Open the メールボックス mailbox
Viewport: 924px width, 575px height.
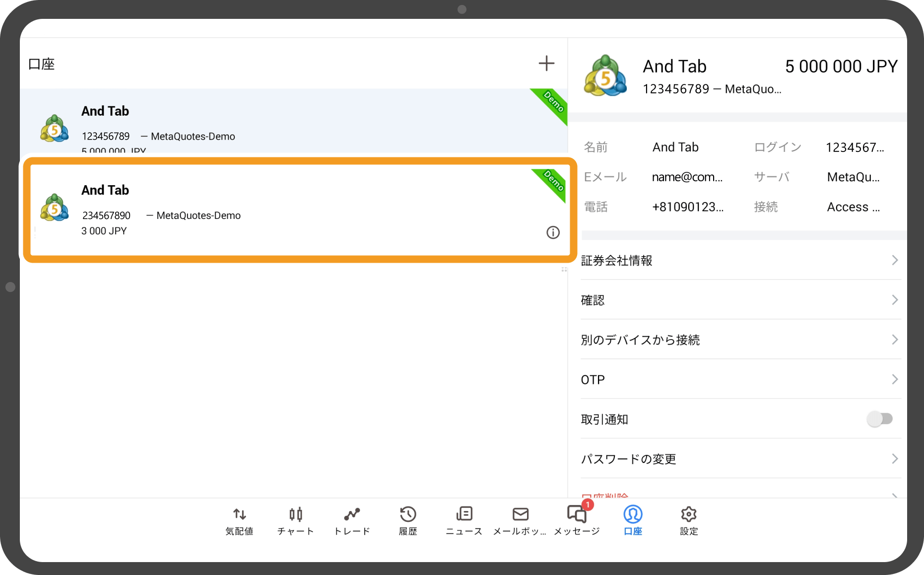click(520, 520)
